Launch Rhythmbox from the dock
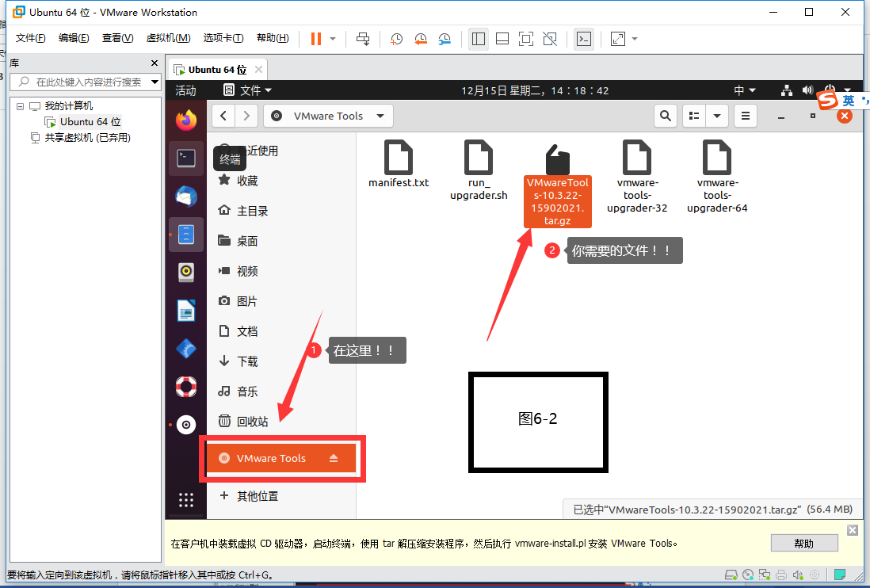870x588 pixels. 186,273
